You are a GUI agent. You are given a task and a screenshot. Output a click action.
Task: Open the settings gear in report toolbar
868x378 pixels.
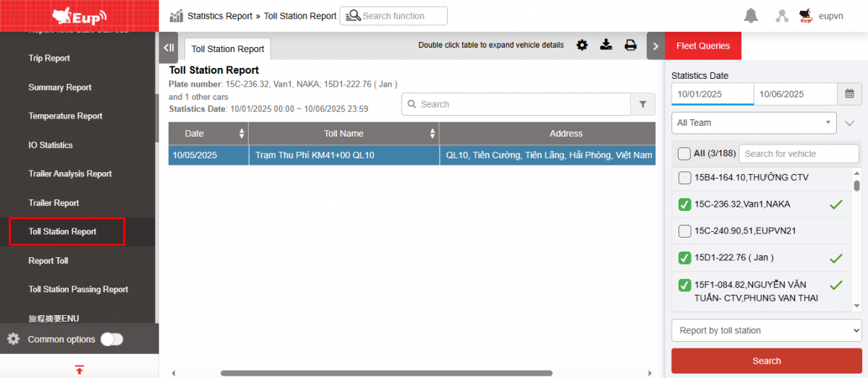[582, 45]
